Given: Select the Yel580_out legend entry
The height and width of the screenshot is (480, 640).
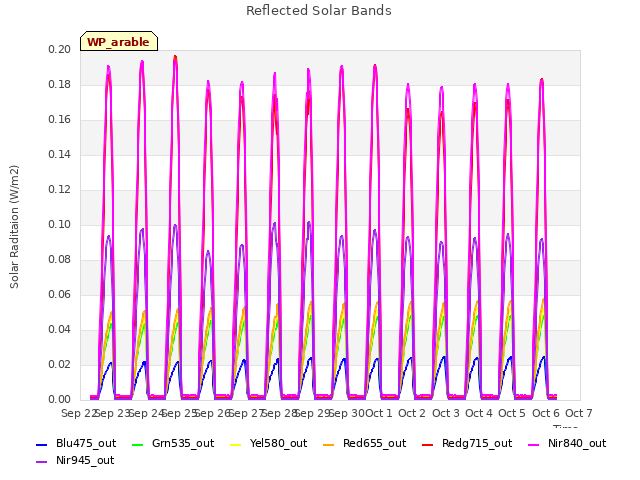Looking at the screenshot, I should pos(269,443).
